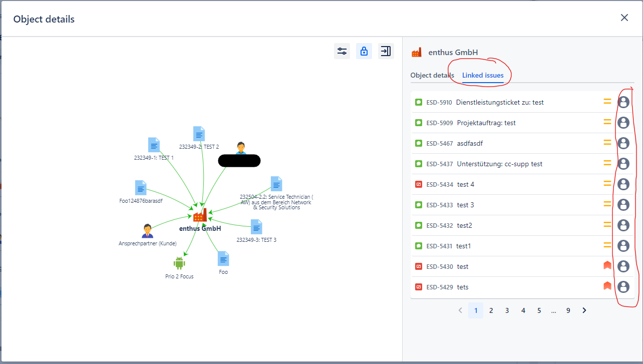Toggle the graph lock icon
The height and width of the screenshot is (364, 643).
point(364,51)
